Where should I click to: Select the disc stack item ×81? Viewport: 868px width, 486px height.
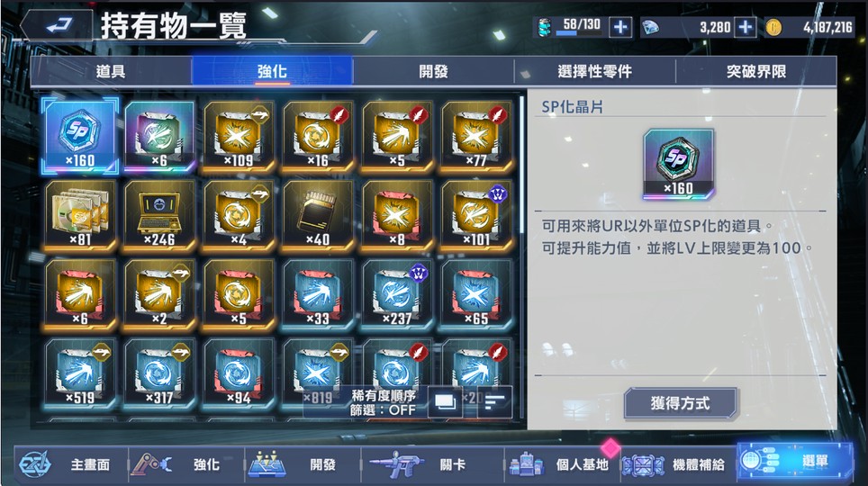pos(80,215)
